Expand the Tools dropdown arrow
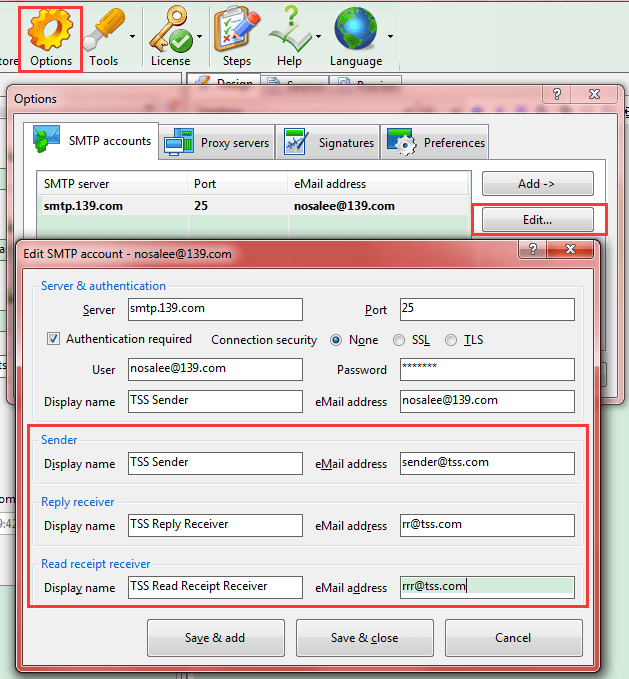The height and width of the screenshot is (679, 629). click(132, 36)
